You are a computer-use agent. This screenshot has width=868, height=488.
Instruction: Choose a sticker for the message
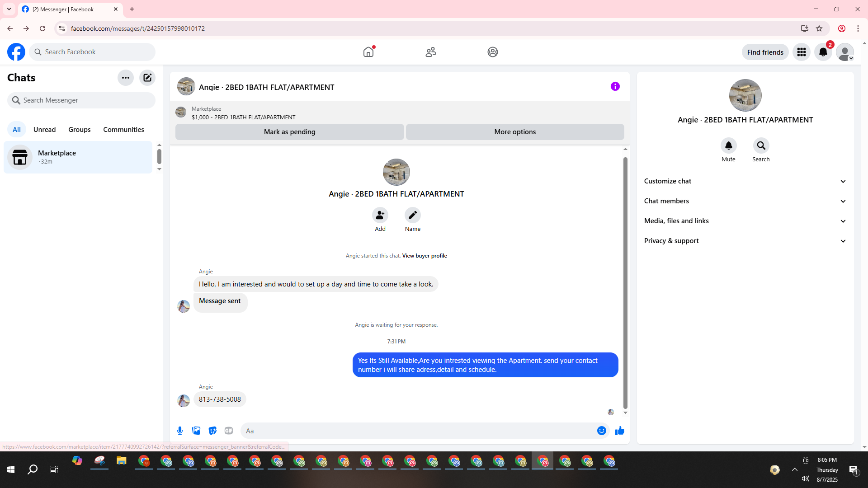pos(212,431)
